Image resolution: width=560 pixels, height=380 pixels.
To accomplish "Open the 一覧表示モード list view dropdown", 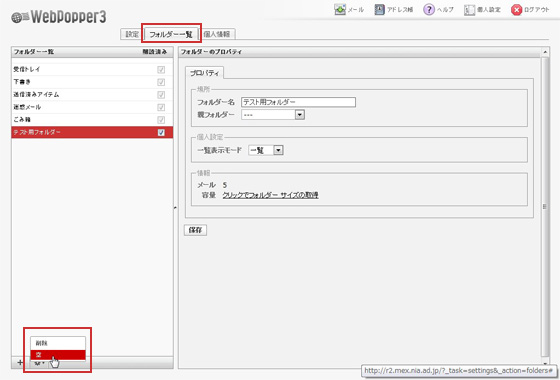I will coord(266,150).
